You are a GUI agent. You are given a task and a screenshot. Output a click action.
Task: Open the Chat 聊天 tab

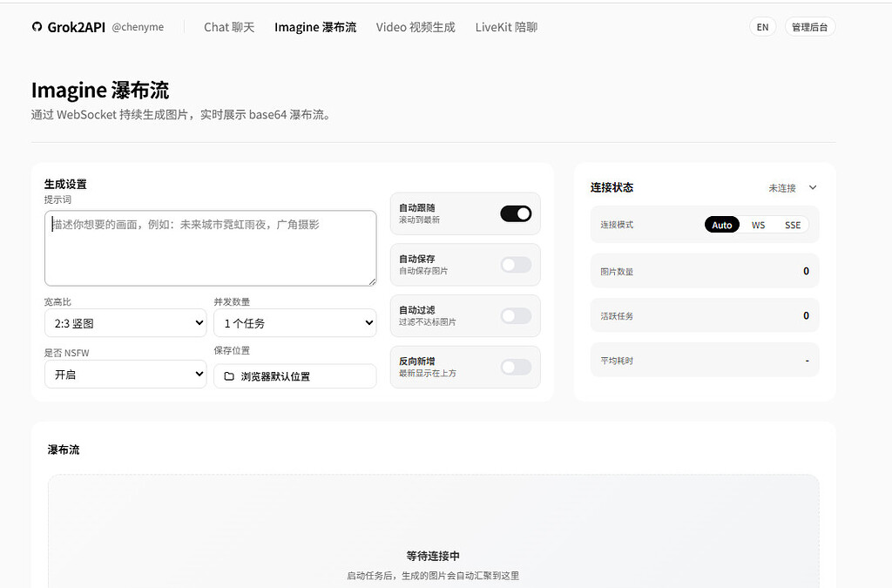pos(229,27)
